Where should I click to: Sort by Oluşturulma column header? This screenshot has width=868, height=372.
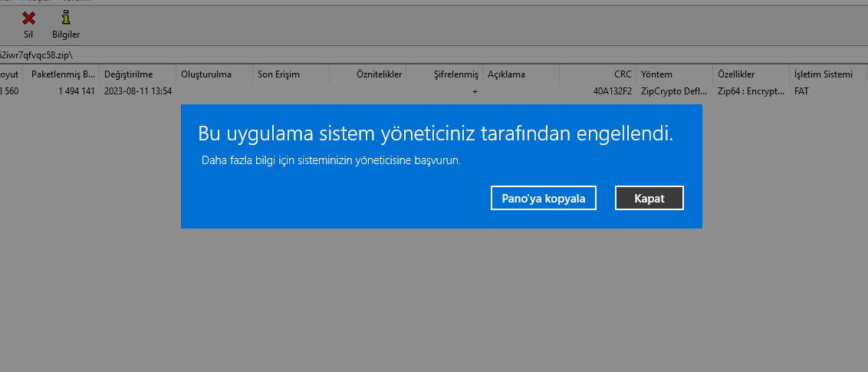214,74
